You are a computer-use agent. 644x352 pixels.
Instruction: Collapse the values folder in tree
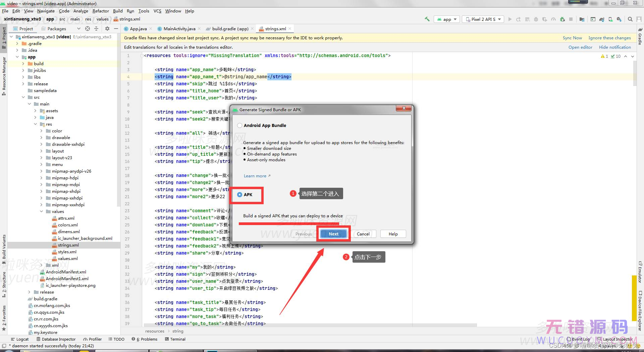42,212
